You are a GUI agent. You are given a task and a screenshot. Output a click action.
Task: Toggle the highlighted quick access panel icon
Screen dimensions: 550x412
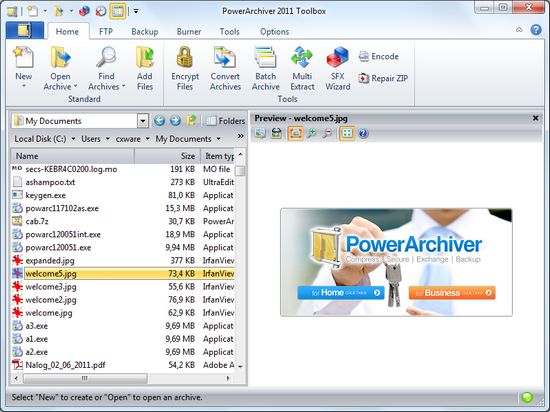(118, 11)
